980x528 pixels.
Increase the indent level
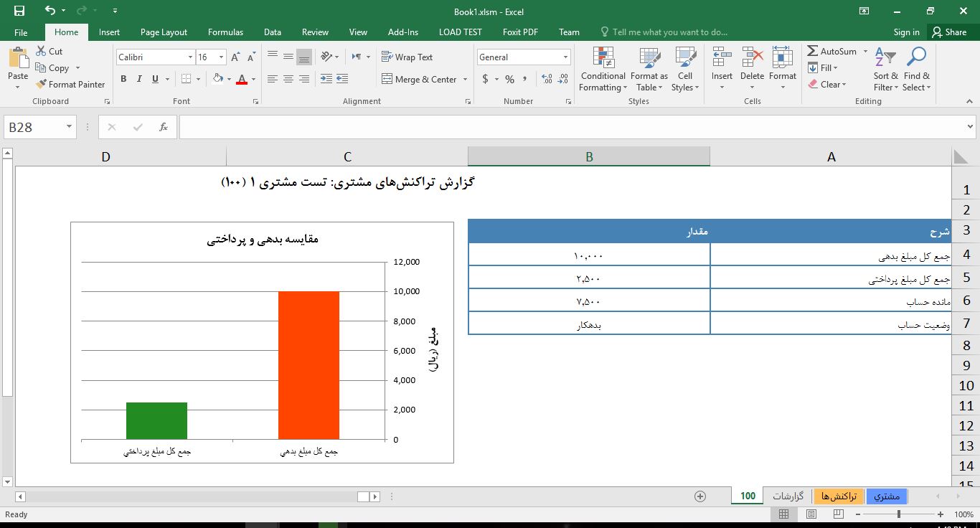pyautogui.click(x=342, y=79)
